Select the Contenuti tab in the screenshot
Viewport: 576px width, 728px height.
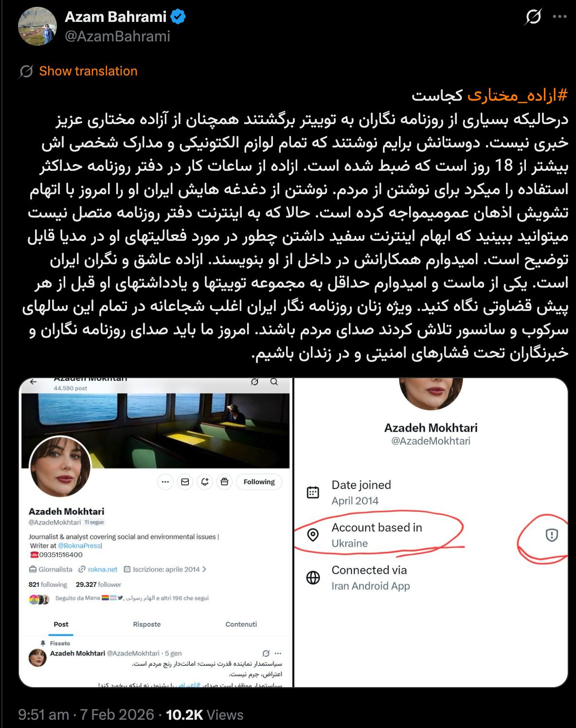[241, 624]
